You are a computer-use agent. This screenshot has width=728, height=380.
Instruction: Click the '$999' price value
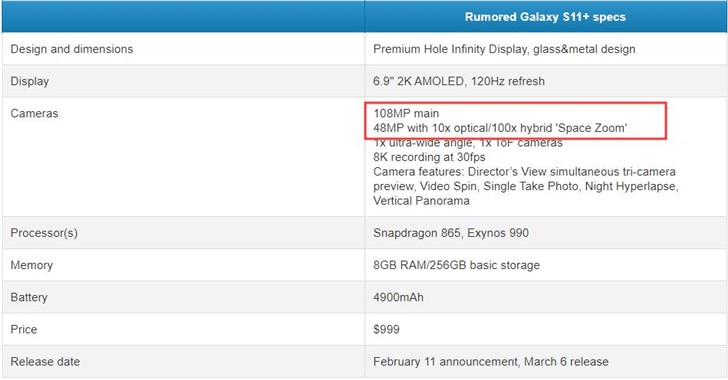point(386,329)
